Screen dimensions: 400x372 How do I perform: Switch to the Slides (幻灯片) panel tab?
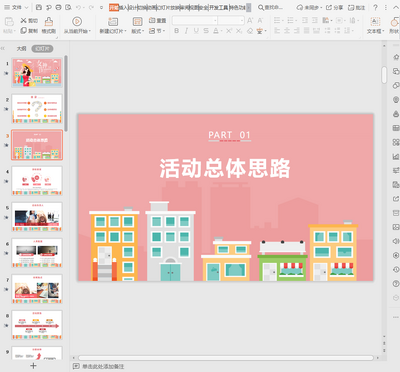pos(42,49)
